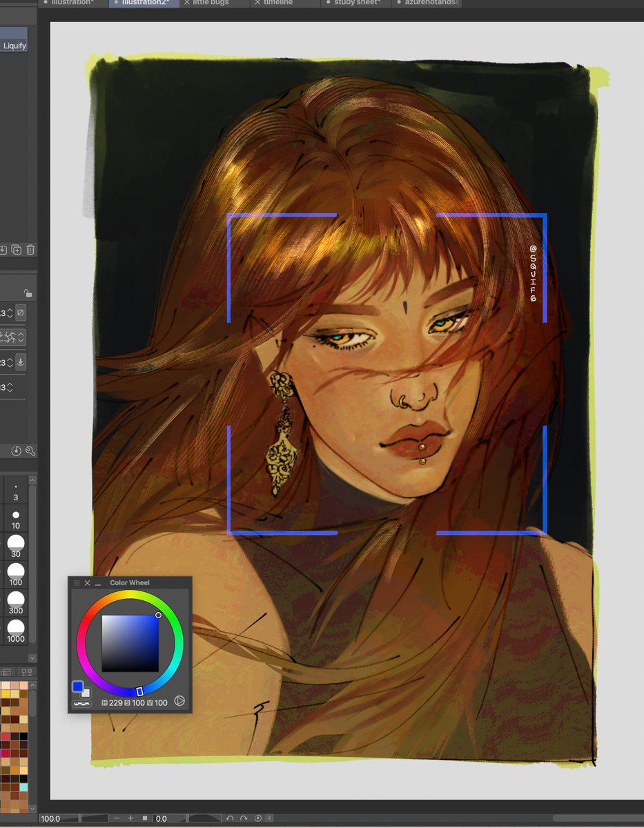Click the S 100 saturation value
Screen dimensions: 644x828
[133, 702]
